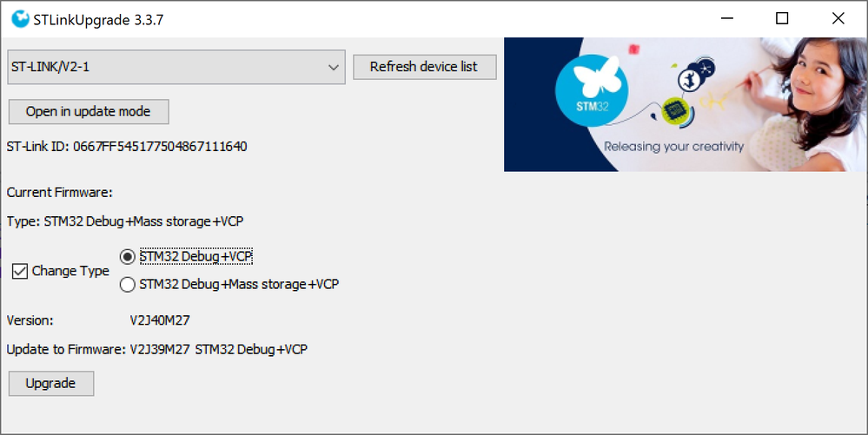
Task: Click Open in update mode button
Action: coord(89,112)
